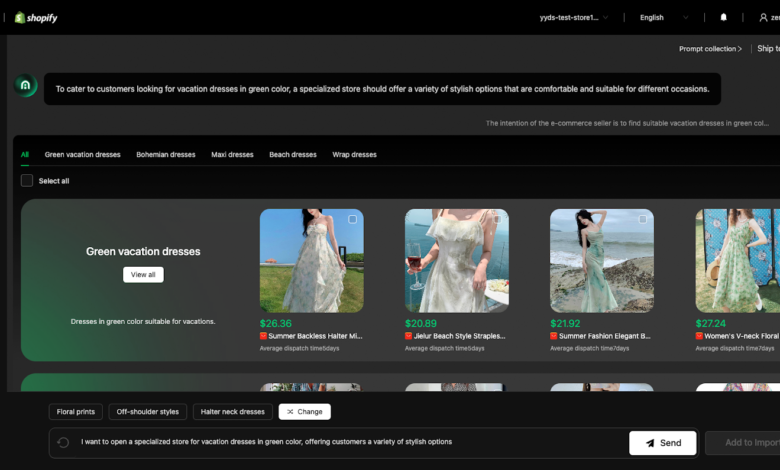The height and width of the screenshot is (470, 780).
Task: Expand the English language dropdown
Action: tap(664, 17)
